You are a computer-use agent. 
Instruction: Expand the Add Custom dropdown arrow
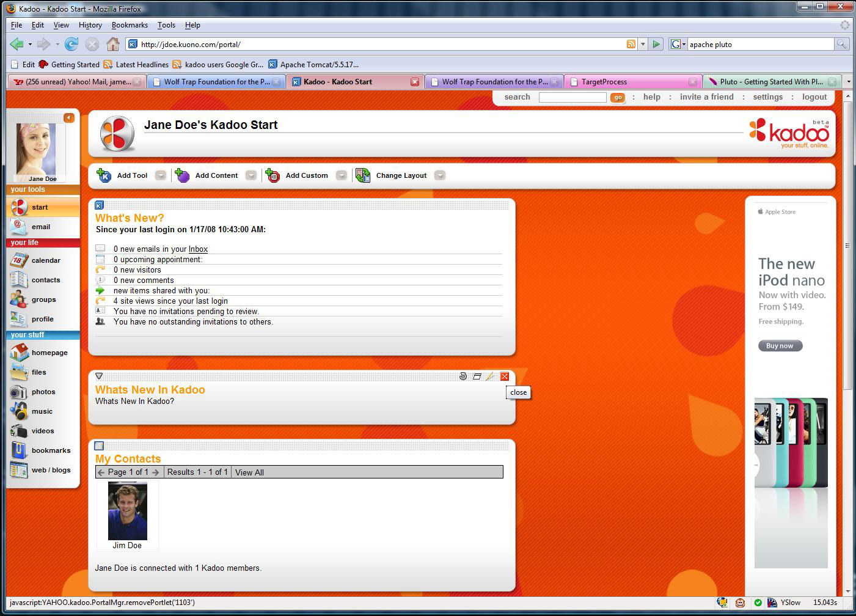[342, 175]
